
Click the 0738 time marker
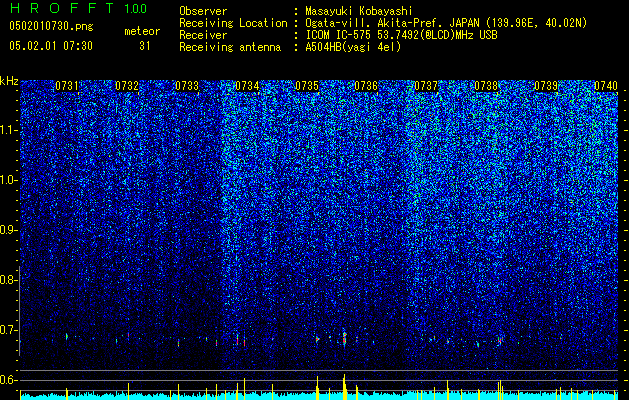(486, 86)
